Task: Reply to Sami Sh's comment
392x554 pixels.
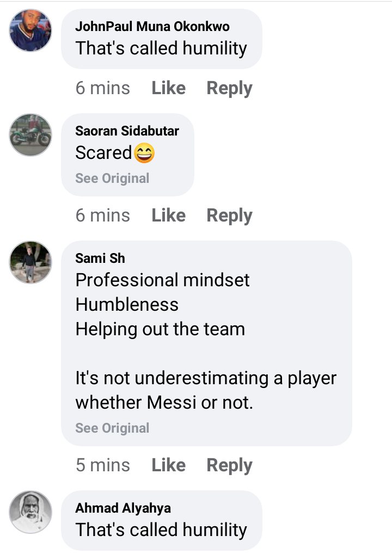Action: (229, 465)
